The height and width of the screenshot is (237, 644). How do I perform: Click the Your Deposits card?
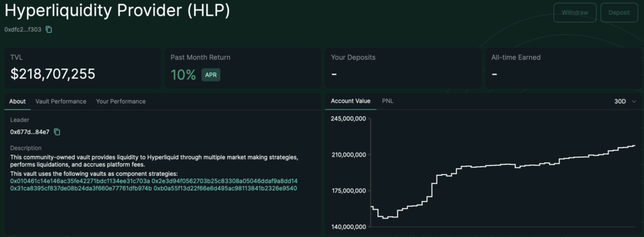point(403,68)
